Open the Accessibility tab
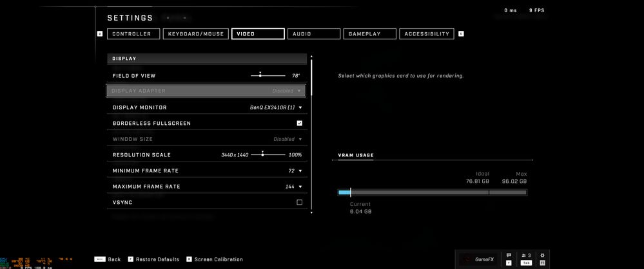Screen dimensions: 644x269 426,34
